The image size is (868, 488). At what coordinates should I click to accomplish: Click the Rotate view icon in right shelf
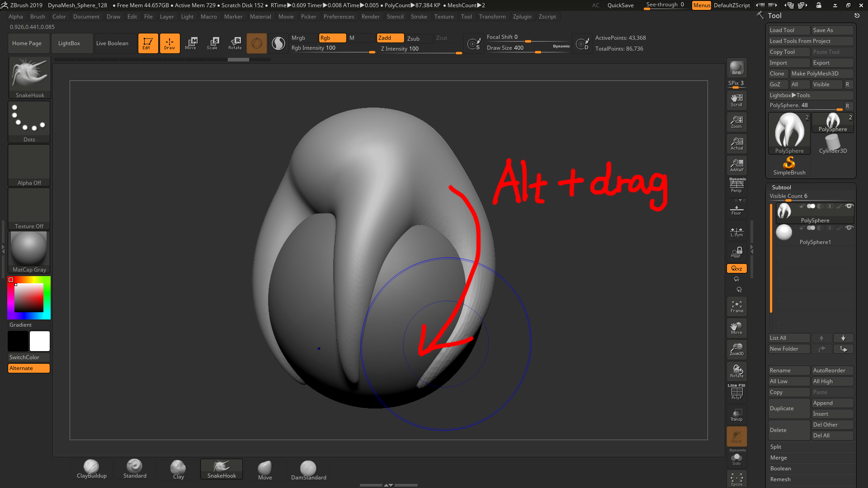pyautogui.click(x=736, y=371)
